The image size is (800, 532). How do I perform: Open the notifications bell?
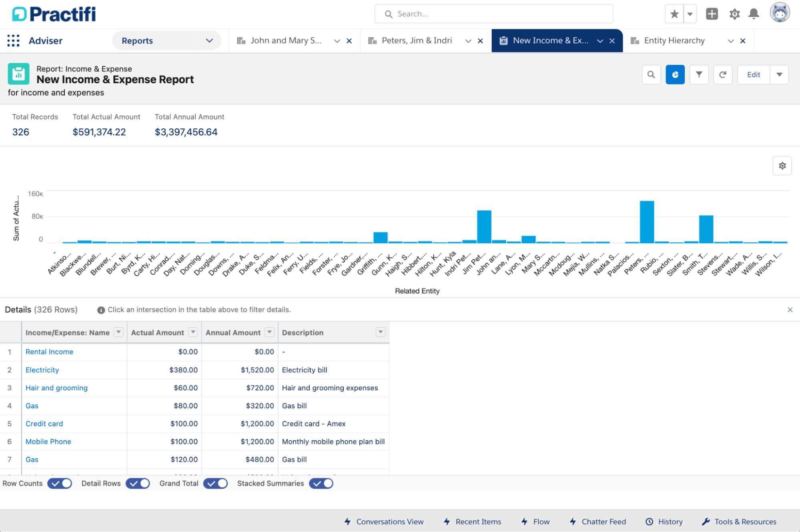(754, 14)
